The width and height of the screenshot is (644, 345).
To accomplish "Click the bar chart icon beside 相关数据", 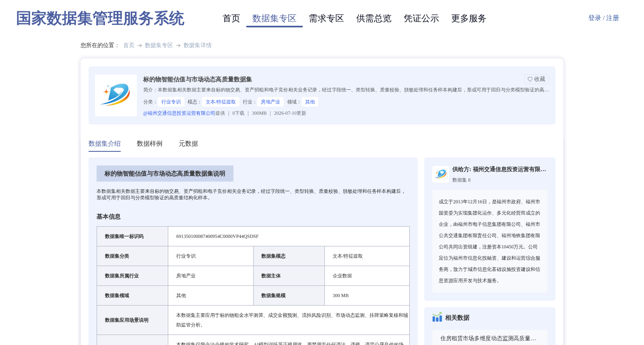I will tap(437, 317).
